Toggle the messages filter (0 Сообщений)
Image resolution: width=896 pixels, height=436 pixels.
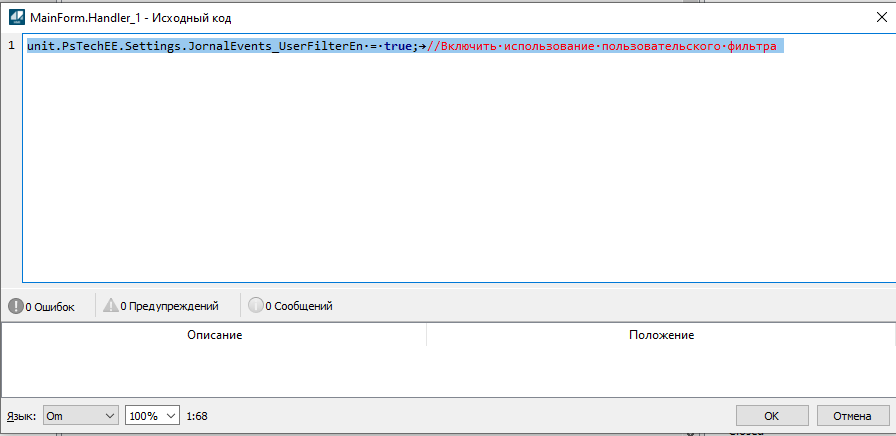290,306
